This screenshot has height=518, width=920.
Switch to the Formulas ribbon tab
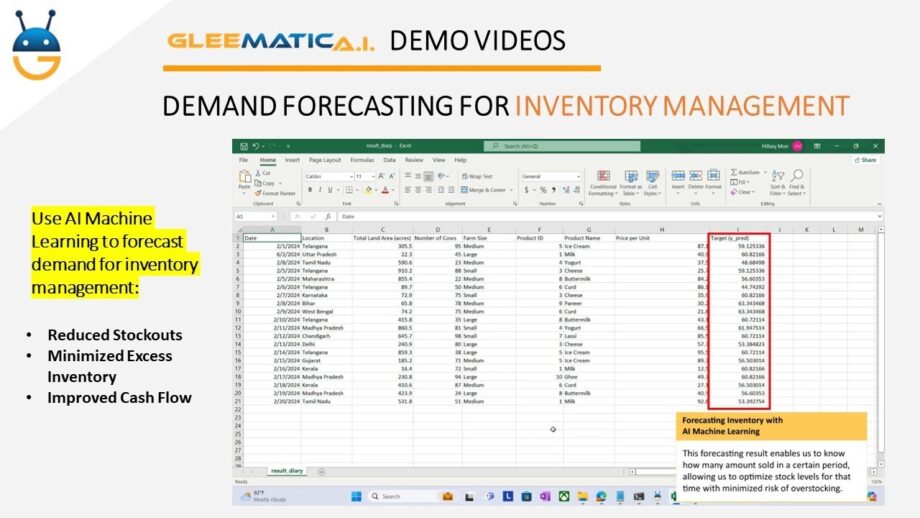point(362,160)
